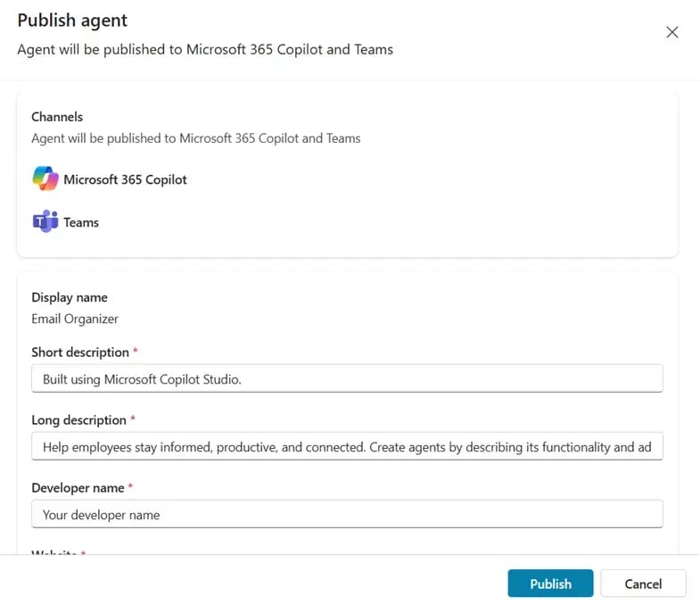Click the 'Email Organizer' display name value
The image size is (700, 605).
pos(75,319)
